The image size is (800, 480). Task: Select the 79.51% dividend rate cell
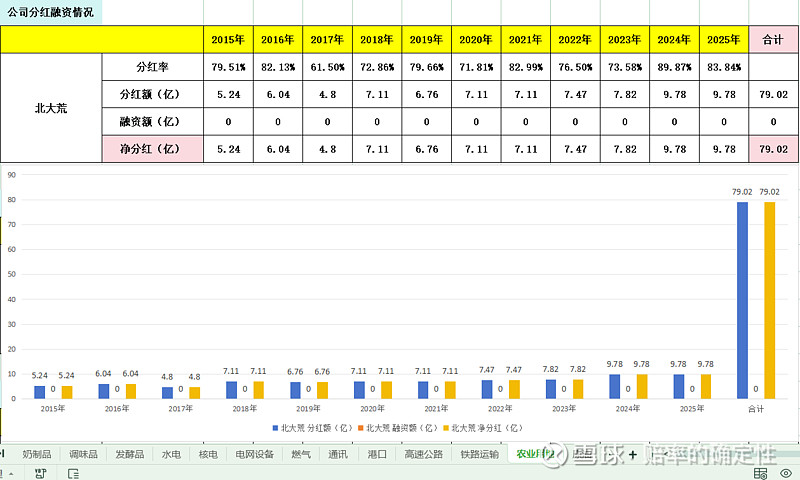pyautogui.click(x=228, y=67)
